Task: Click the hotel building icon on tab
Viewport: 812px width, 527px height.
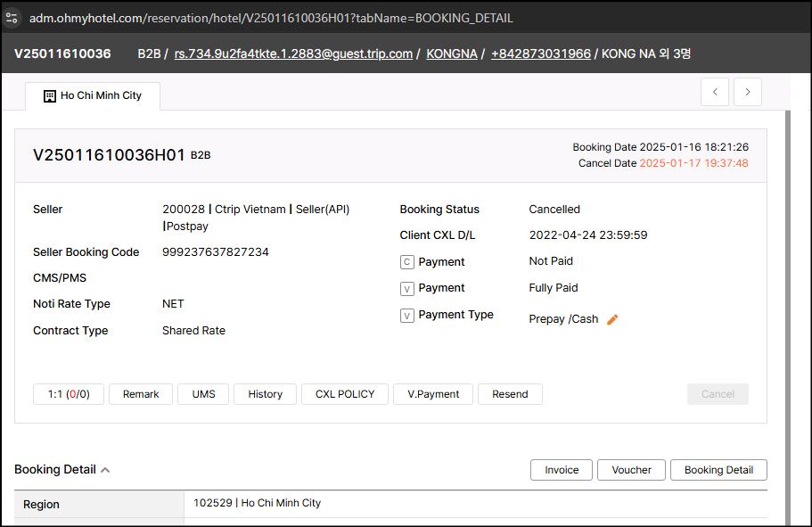Action: (50, 95)
